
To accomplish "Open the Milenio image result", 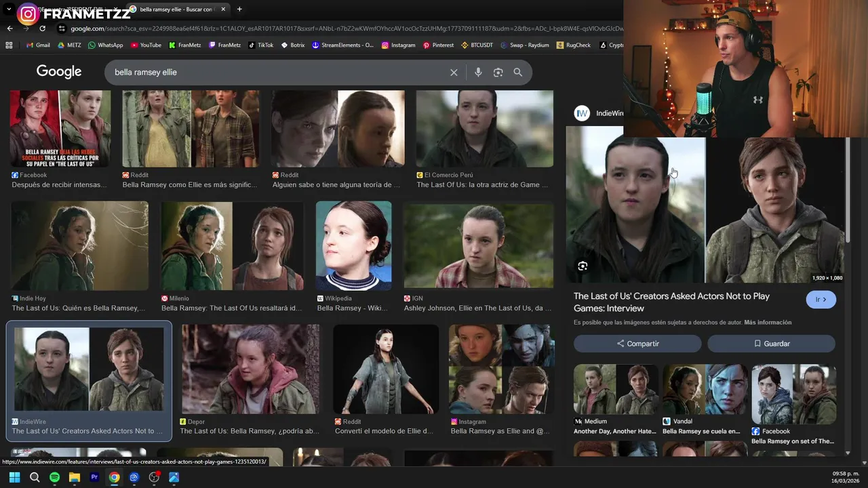I will [x=232, y=246].
